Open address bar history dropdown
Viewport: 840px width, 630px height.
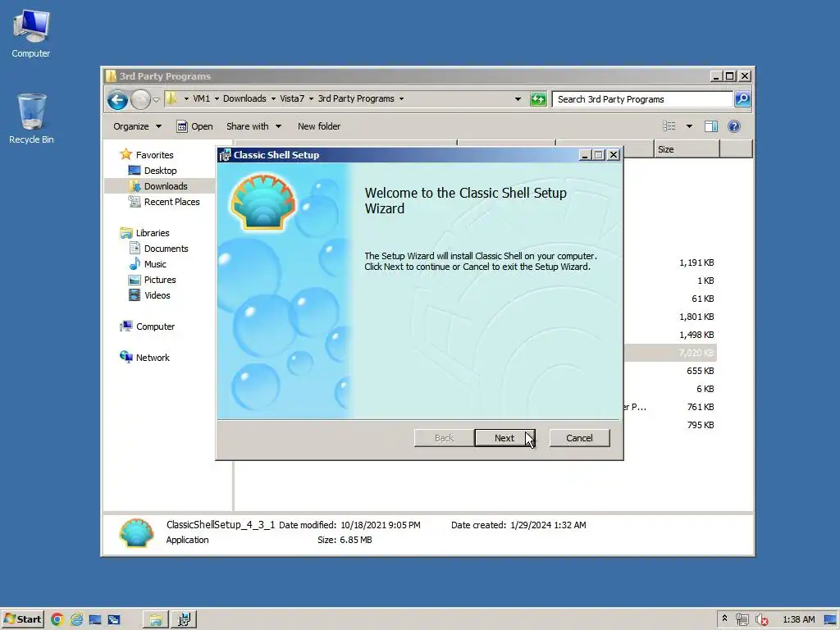[518, 99]
